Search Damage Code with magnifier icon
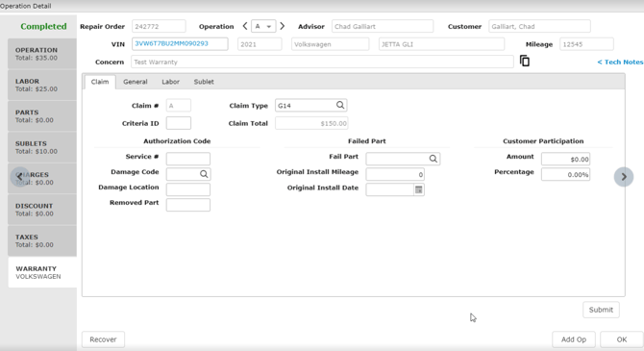 pos(204,174)
